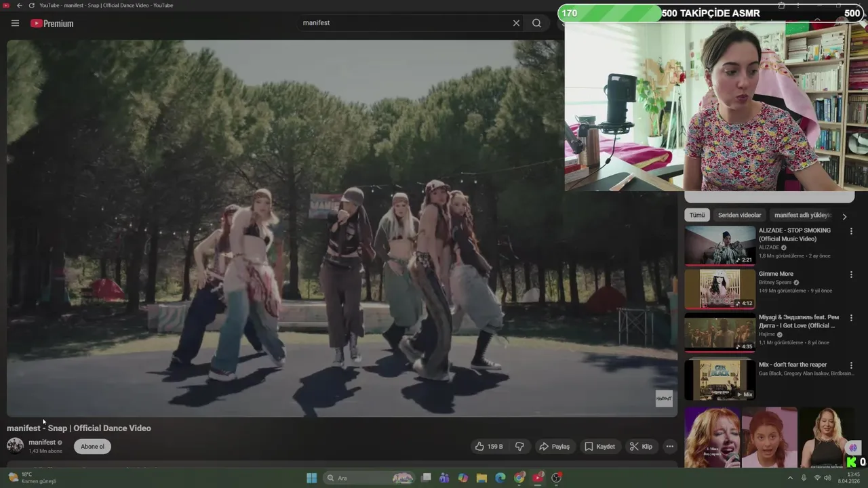Click the 'Gimme More' video title
The height and width of the screenshot is (488, 868).
point(776,274)
